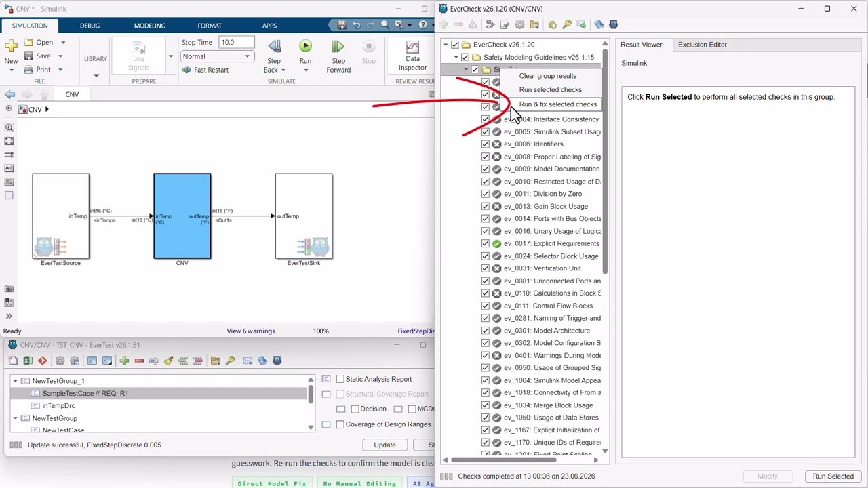Select the blue CNV block on canvas
This screenshot has height=488, width=868.
182,216
